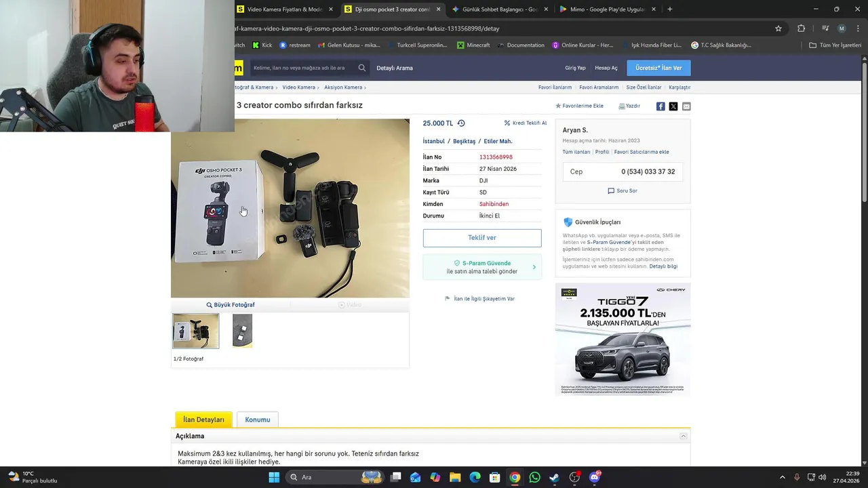This screenshot has width=868, height=488.
Task: Open Microsoft Store from the taskbar
Action: click(x=495, y=477)
